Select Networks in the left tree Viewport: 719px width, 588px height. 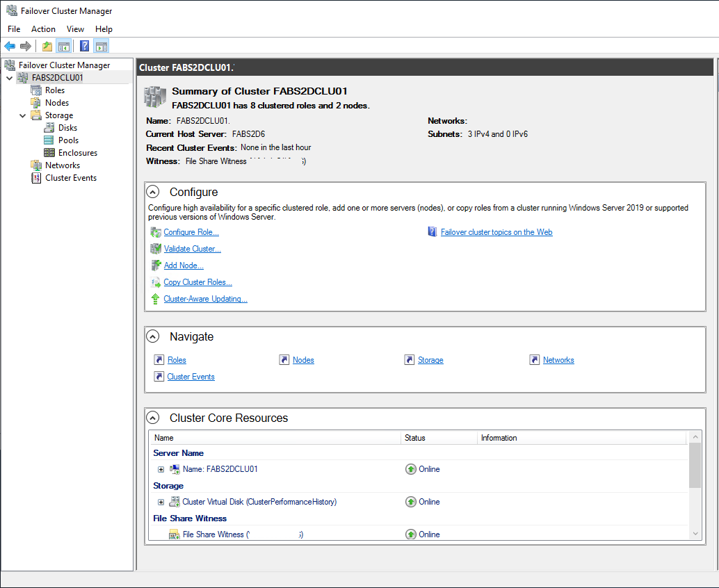tap(63, 165)
